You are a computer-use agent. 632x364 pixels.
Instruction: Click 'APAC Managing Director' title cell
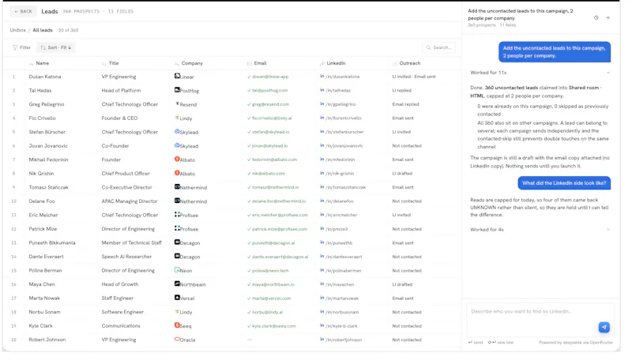pos(130,201)
